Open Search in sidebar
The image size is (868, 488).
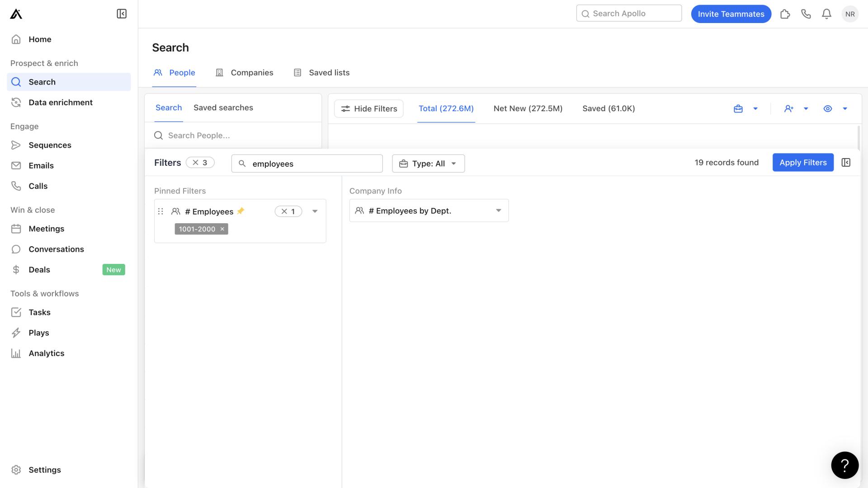click(x=69, y=82)
